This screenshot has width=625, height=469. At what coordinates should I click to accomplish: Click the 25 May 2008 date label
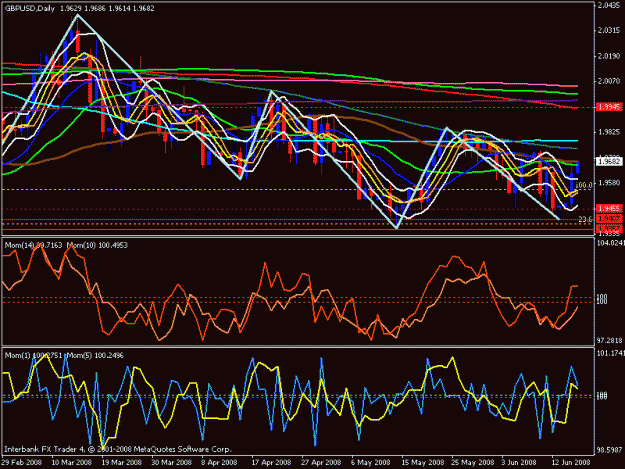(472, 462)
